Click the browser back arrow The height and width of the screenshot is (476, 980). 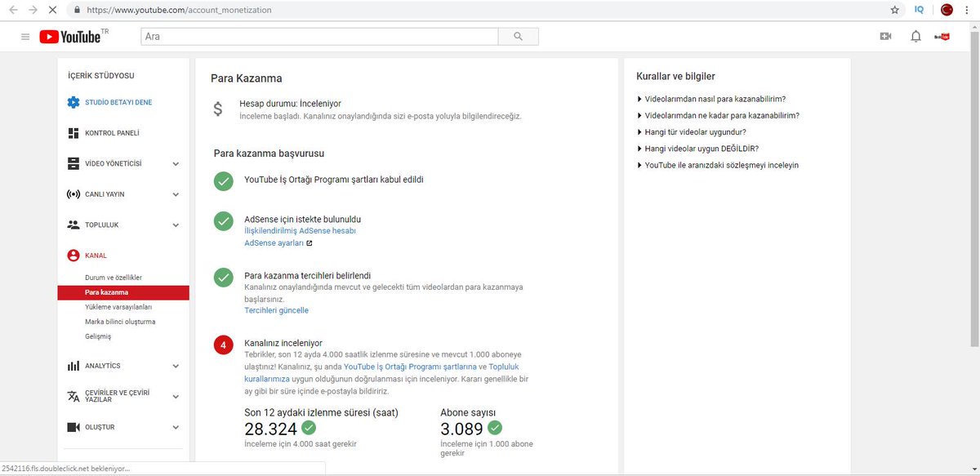click(x=11, y=10)
